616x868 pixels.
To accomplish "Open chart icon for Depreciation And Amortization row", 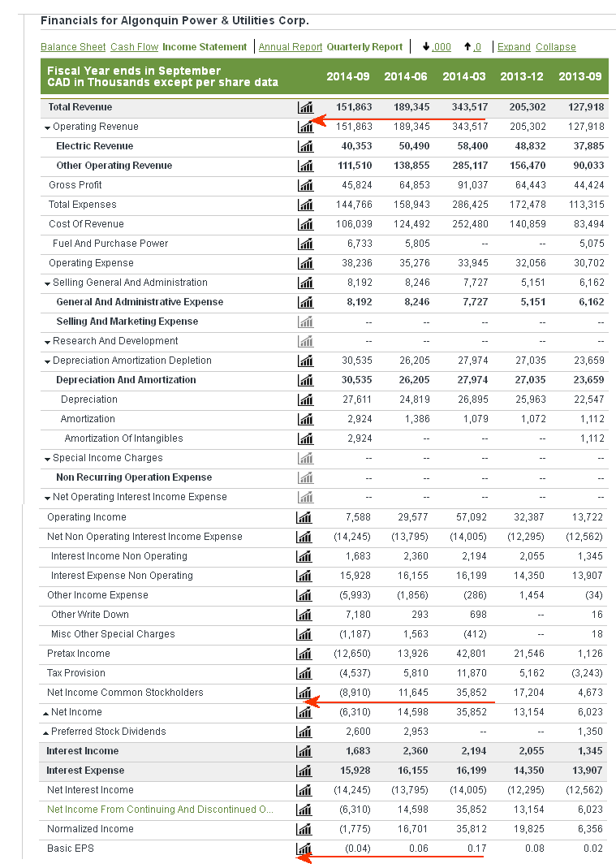I will [305, 380].
